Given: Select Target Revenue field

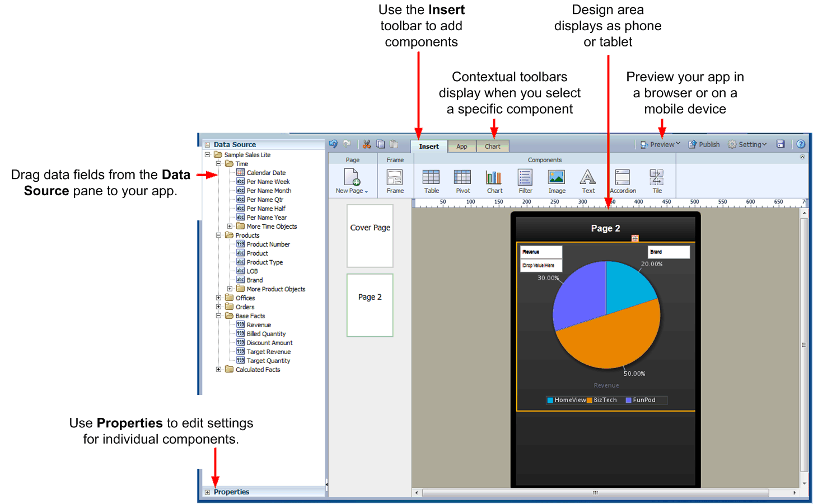Looking at the screenshot, I should 268,351.
